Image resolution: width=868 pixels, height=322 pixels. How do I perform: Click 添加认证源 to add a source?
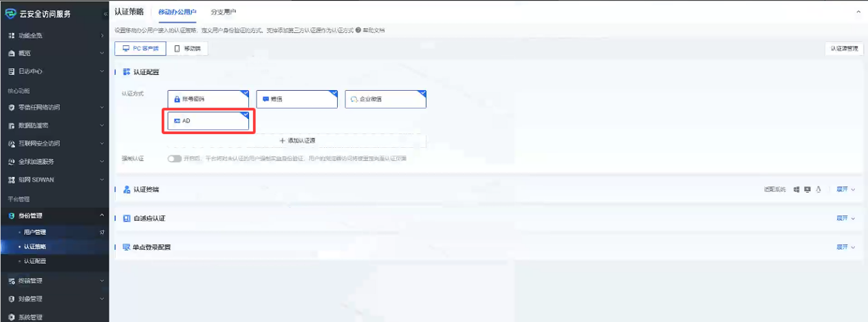tap(297, 140)
